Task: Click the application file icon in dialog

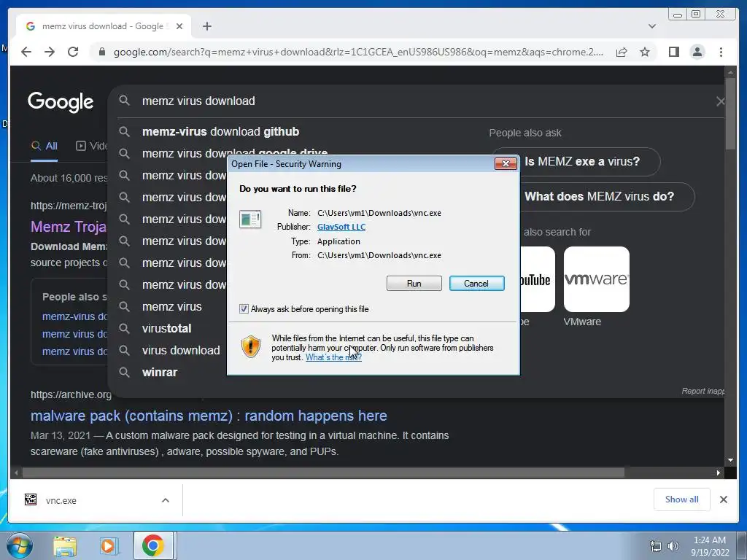Action: click(250, 219)
